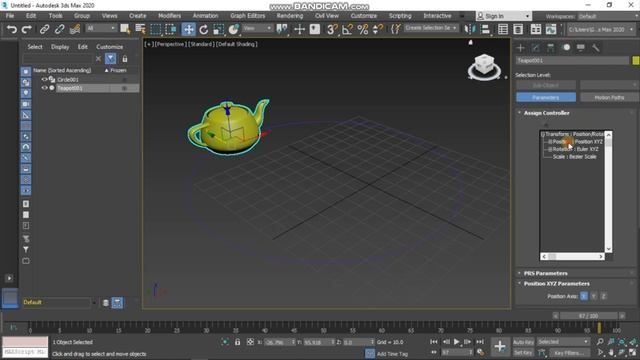The height and width of the screenshot is (360, 640).
Task: Open the Curve Editor icon
Action: coord(551,29)
